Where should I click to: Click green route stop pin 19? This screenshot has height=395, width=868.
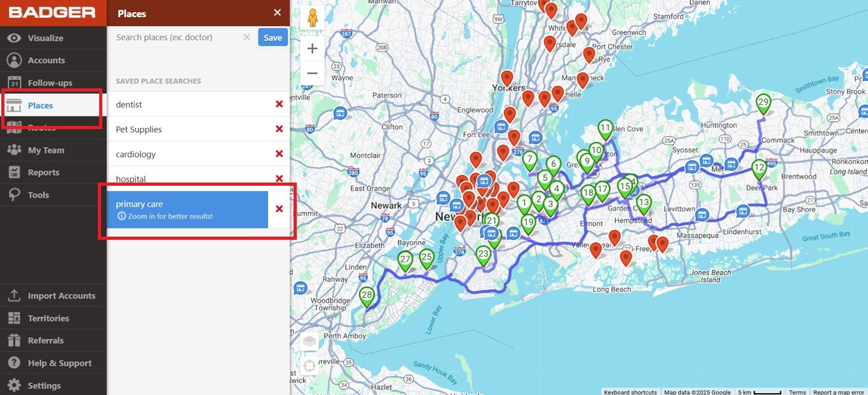528,224
